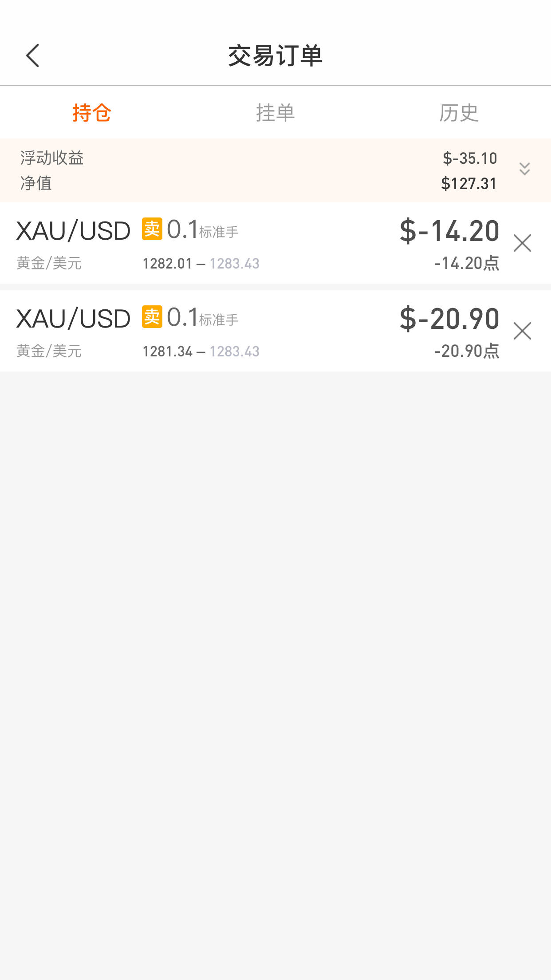The height and width of the screenshot is (980, 551).
Task: Tap the 净值 amount $127.31
Action: click(468, 183)
